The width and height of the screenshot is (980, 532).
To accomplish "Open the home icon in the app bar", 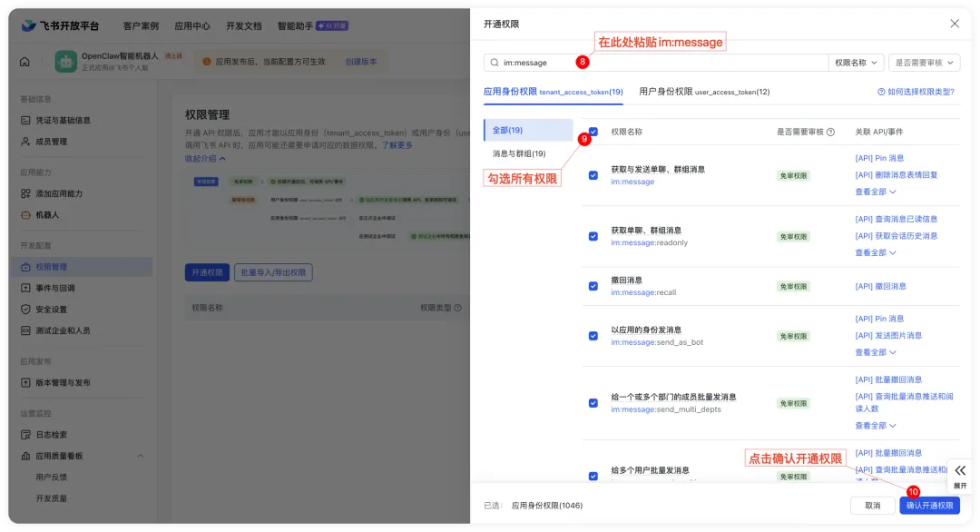I will pyautogui.click(x=24, y=61).
